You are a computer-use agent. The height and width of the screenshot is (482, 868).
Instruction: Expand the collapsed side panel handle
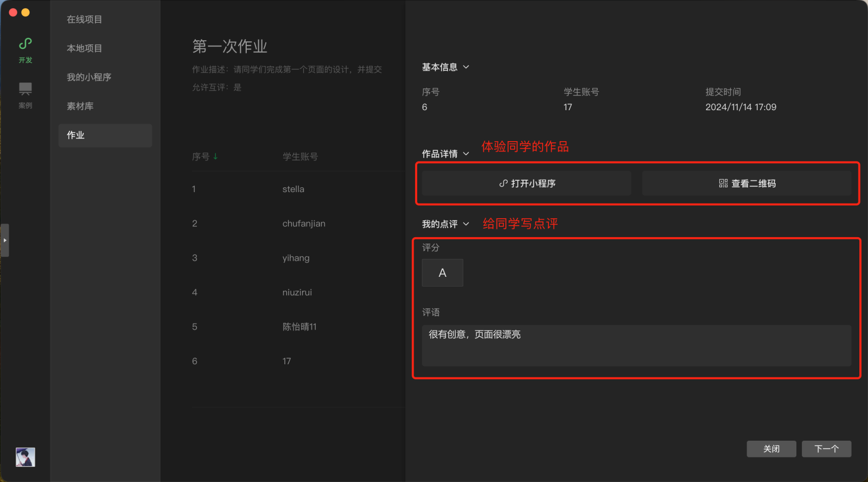(x=5, y=240)
